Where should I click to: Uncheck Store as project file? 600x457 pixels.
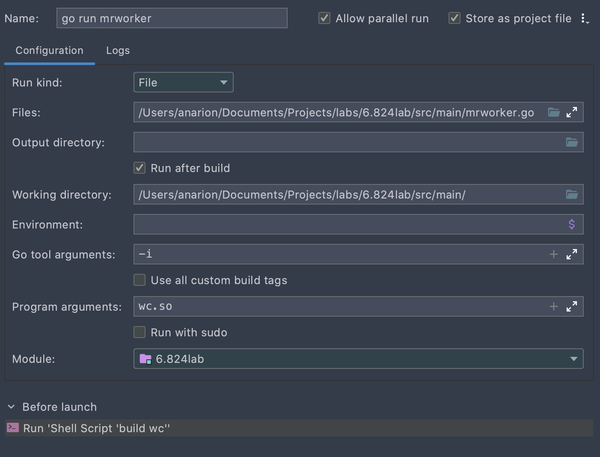455,18
